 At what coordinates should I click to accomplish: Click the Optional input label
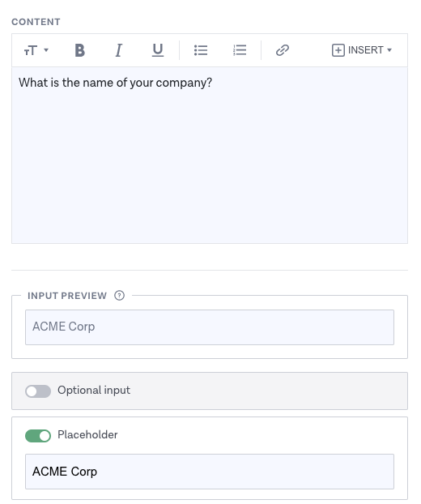click(94, 391)
